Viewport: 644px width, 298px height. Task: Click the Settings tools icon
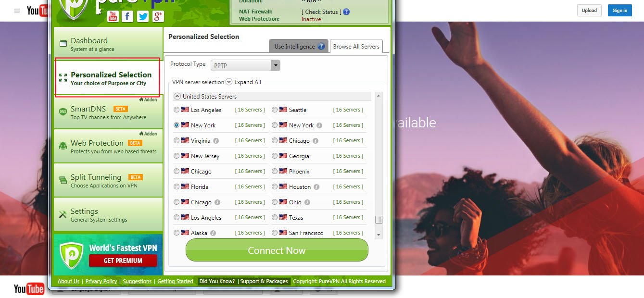click(x=63, y=214)
